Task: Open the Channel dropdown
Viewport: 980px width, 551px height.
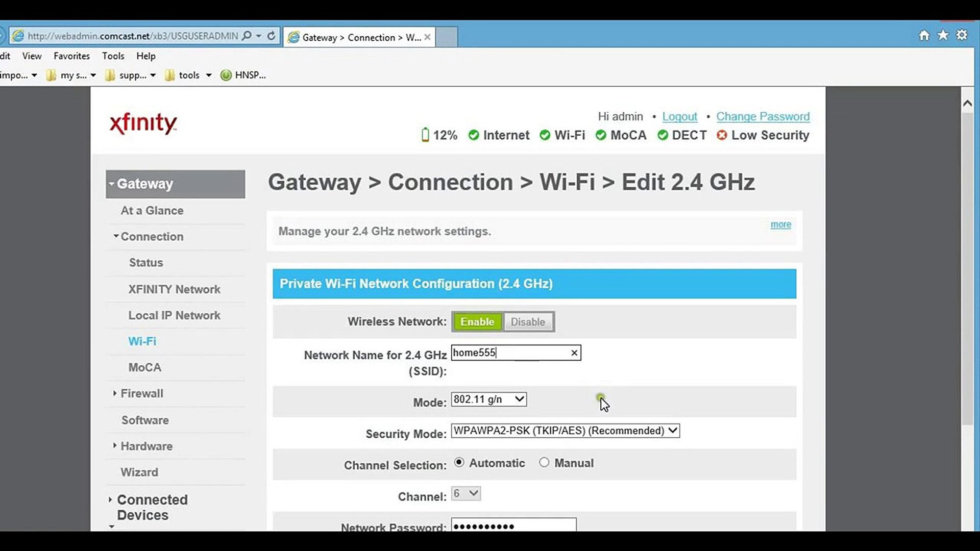Action: point(466,493)
